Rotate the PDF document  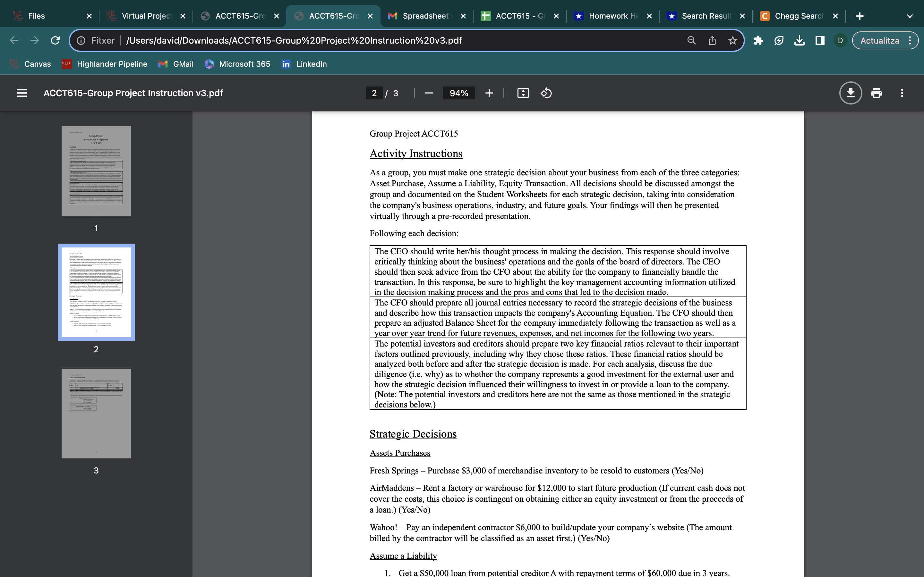point(546,93)
